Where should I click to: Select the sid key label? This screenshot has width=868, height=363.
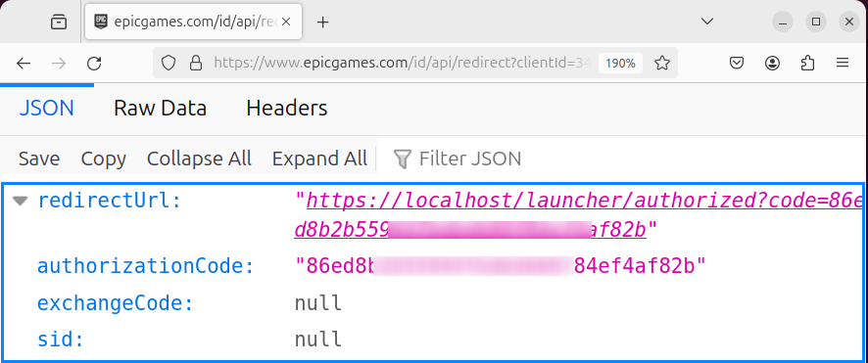coord(61,340)
